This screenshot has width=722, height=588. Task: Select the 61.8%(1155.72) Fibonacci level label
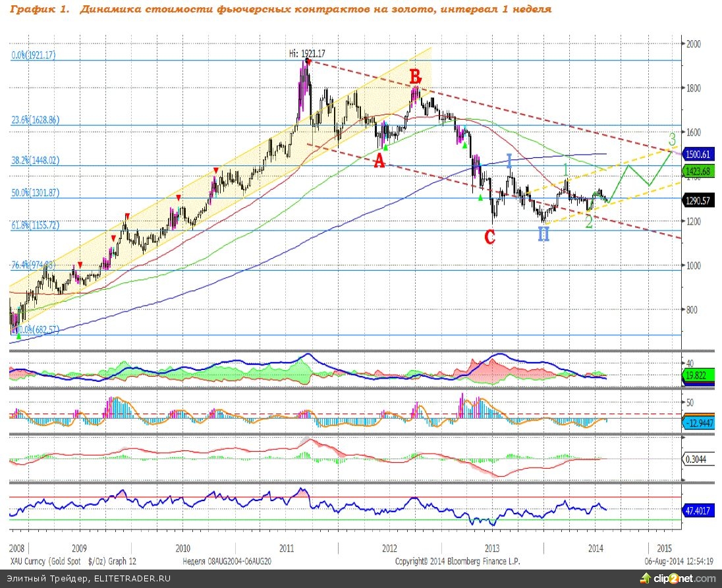coord(36,225)
